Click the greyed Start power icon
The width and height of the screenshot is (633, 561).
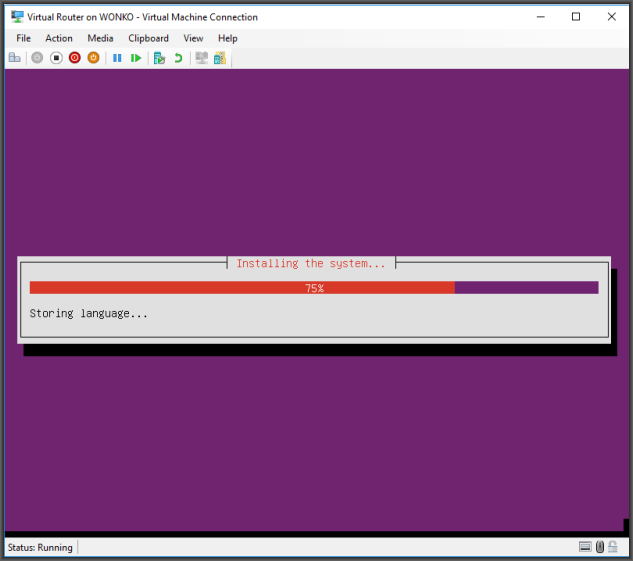pyautogui.click(x=37, y=58)
